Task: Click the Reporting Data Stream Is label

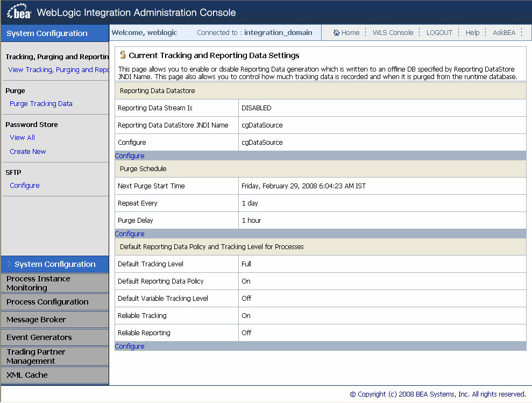Action: [155, 108]
